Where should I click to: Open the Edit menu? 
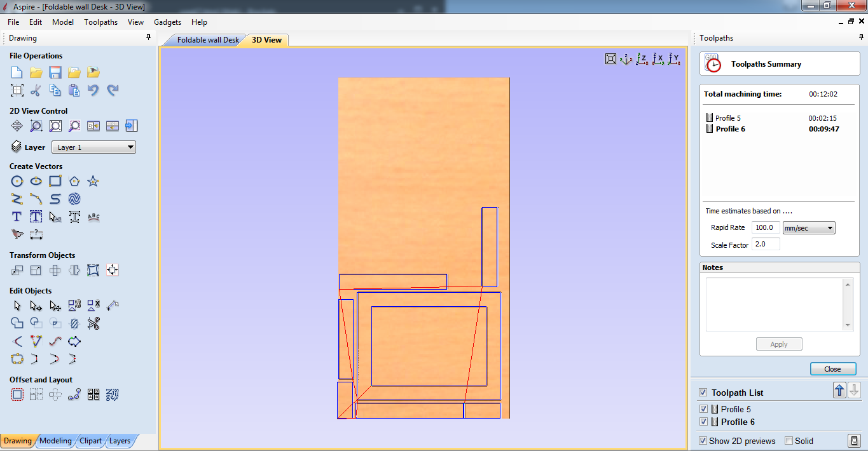[36, 22]
